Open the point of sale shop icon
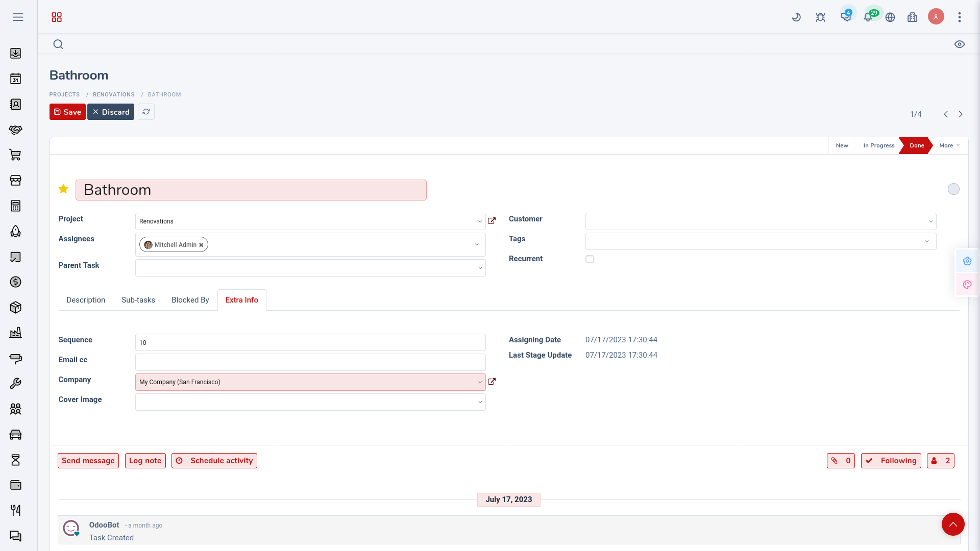980x551 pixels. tap(16, 181)
